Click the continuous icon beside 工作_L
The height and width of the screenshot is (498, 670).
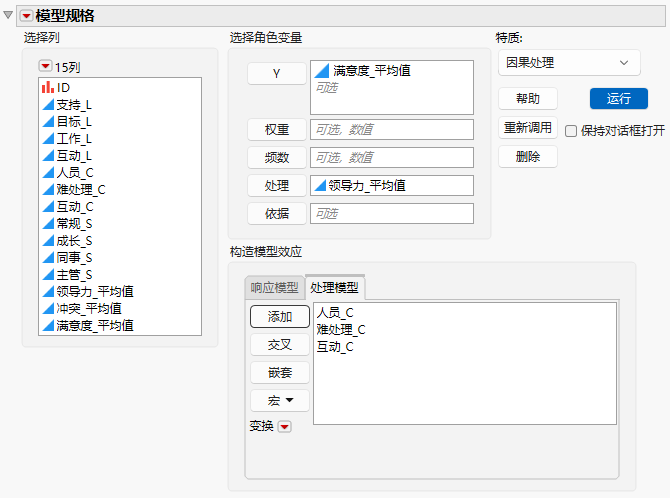pyautogui.click(x=48, y=138)
